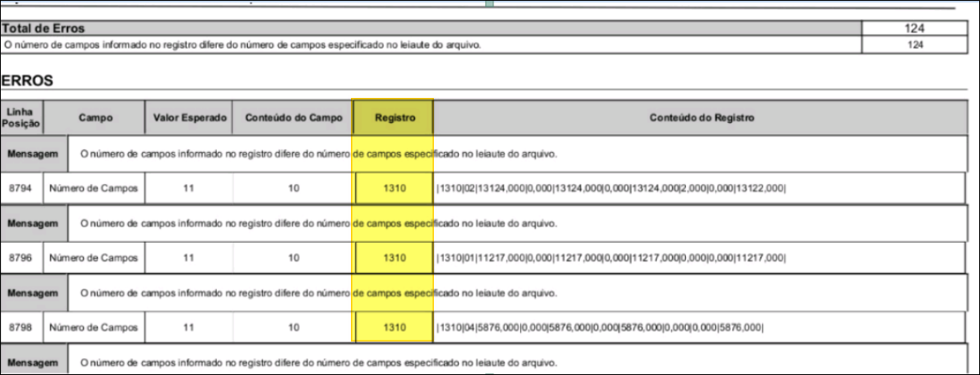The image size is (980, 375).
Task: Select the record content starting with |1310|04|
Action: [x=600, y=326]
